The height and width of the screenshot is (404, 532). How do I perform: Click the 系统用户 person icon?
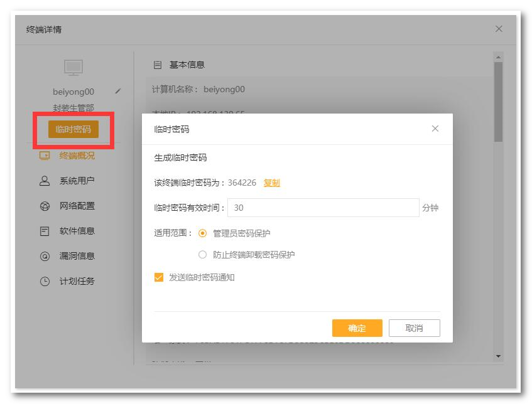(x=45, y=181)
